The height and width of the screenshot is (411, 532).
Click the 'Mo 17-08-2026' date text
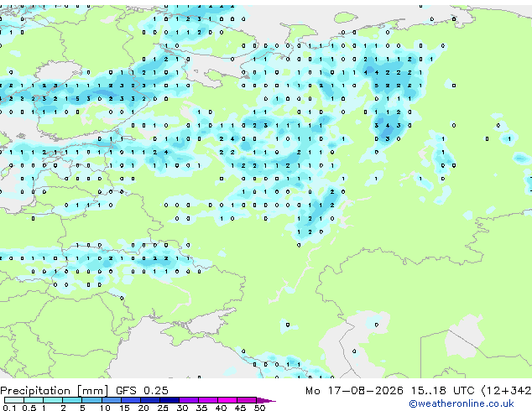(354, 391)
